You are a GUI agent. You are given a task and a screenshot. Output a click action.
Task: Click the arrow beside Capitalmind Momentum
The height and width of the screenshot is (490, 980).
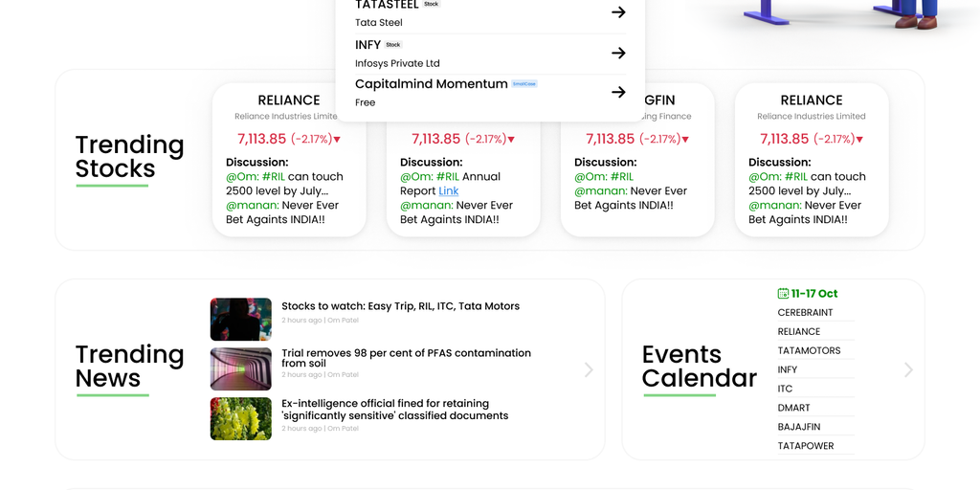point(618,92)
